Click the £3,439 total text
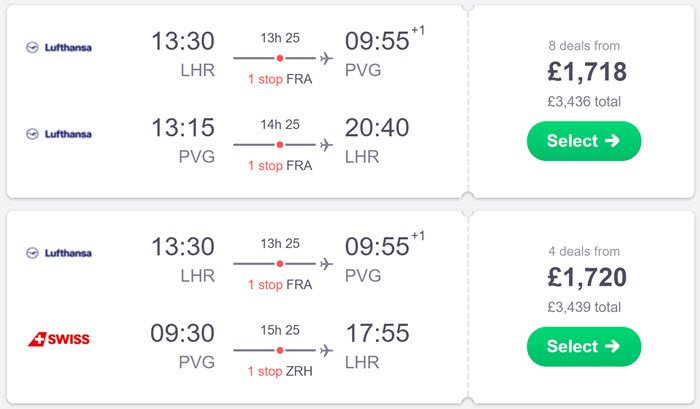This screenshot has width=700, height=409. [584, 307]
